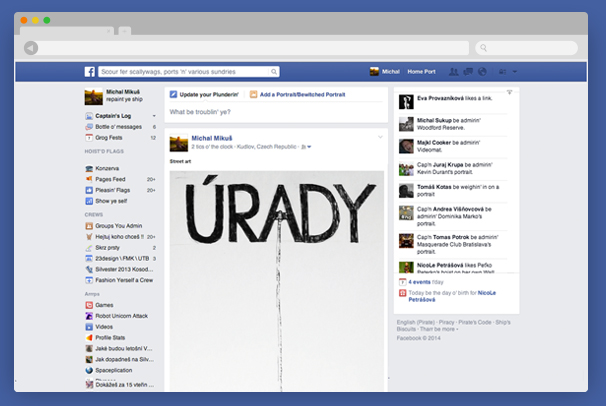Switch to Update your Plunderin' tab
Viewport: 606px width, 406px height.
click(x=207, y=94)
